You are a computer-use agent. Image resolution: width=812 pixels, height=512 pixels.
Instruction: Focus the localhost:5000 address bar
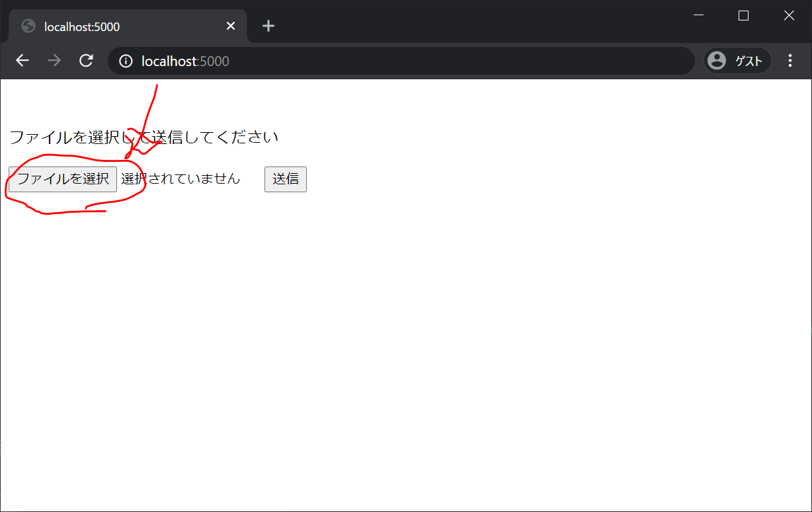pyautogui.click(x=401, y=61)
